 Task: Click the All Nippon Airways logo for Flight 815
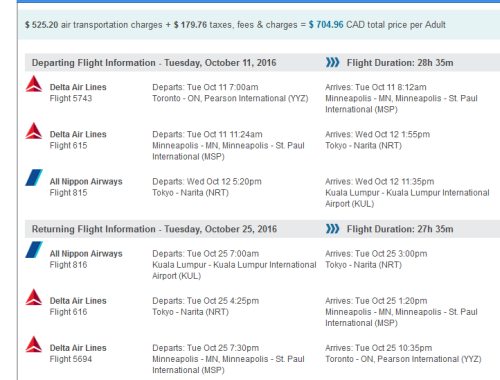tap(34, 178)
